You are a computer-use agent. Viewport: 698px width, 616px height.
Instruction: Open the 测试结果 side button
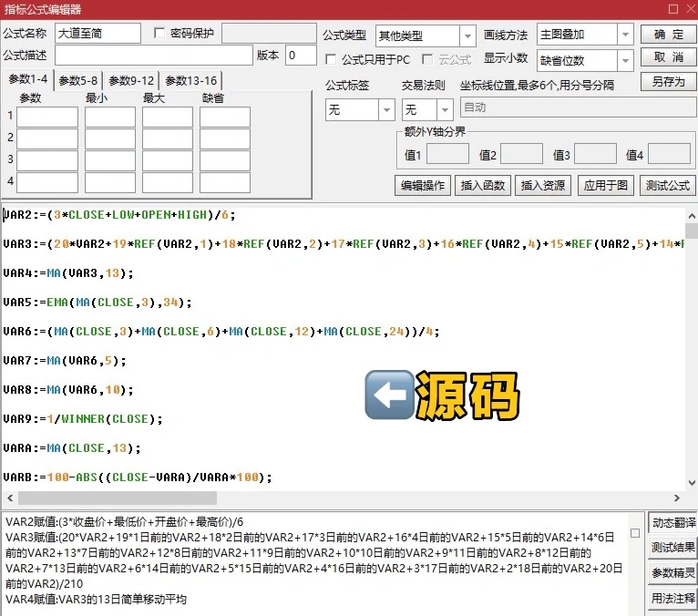pos(673,547)
